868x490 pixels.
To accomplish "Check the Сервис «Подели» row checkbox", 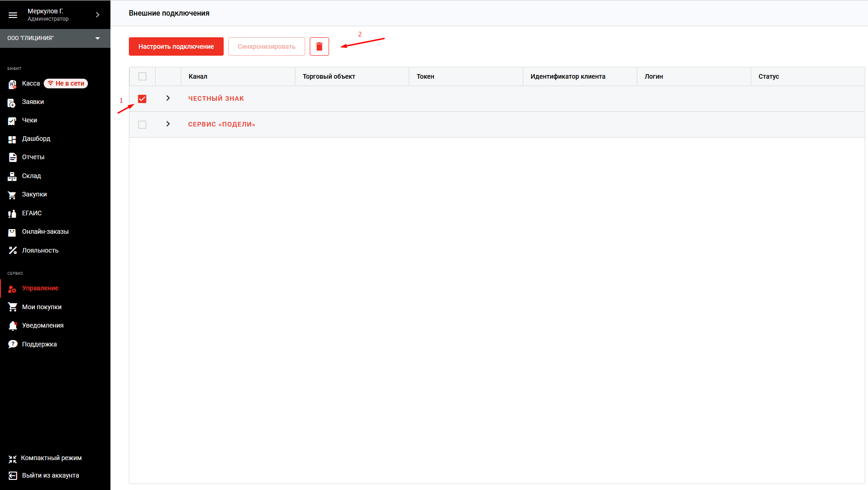I will (142, 125).
